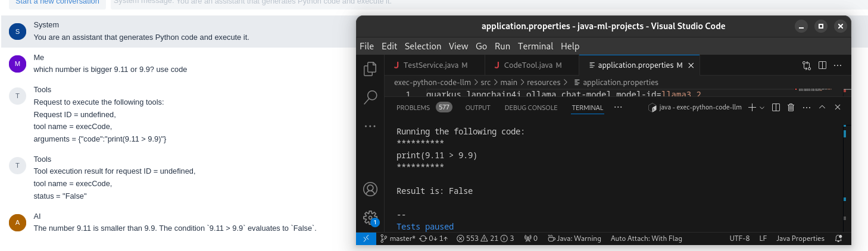Open source control changes icon in editor toolbar
Screen dimensions: 868x251
pos(807,65)
